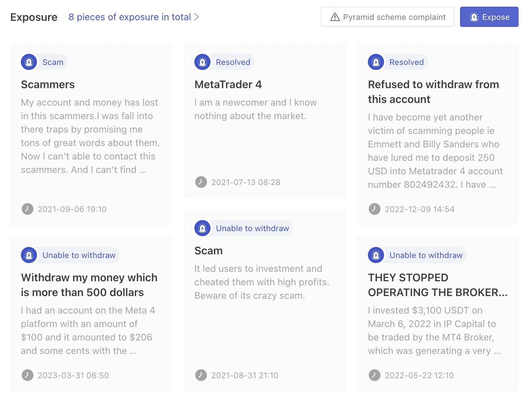Click clock icon beside 2023-03-31 06:50

click(28, 375)
